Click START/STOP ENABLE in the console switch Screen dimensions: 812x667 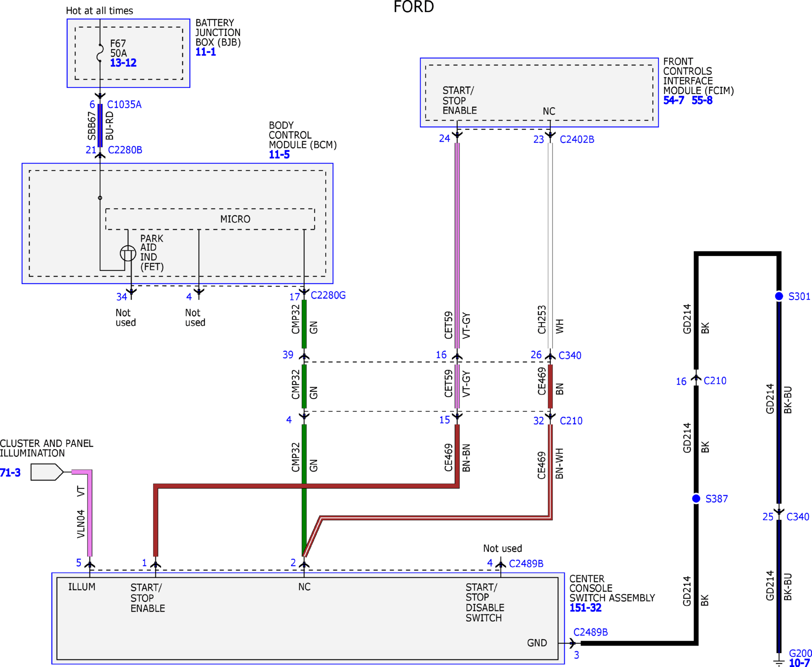pyautogui.click(x=148, y=598)
